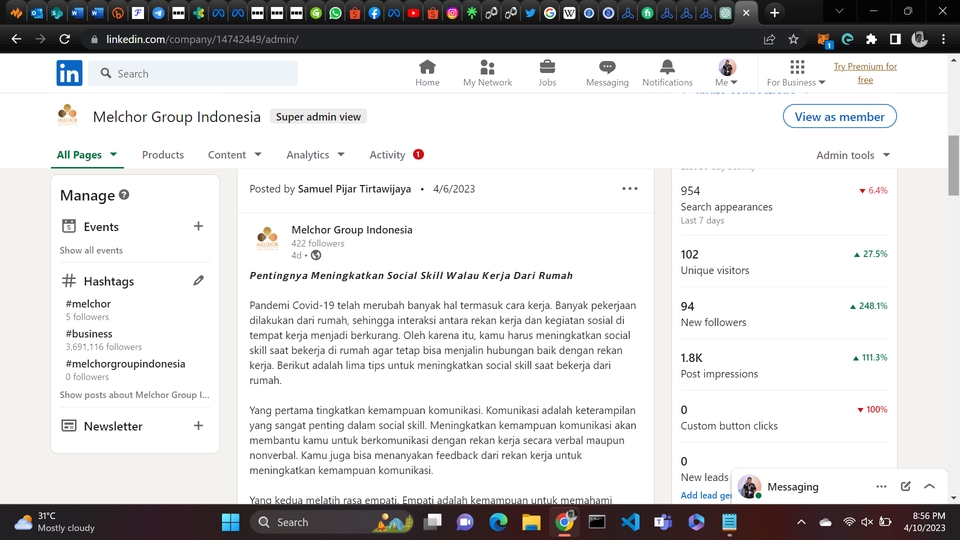Image resolution: width=960 pixels, height=540 pixels.
Task: Open the #melchor hashtag
Action: click(x=88, y=304)
